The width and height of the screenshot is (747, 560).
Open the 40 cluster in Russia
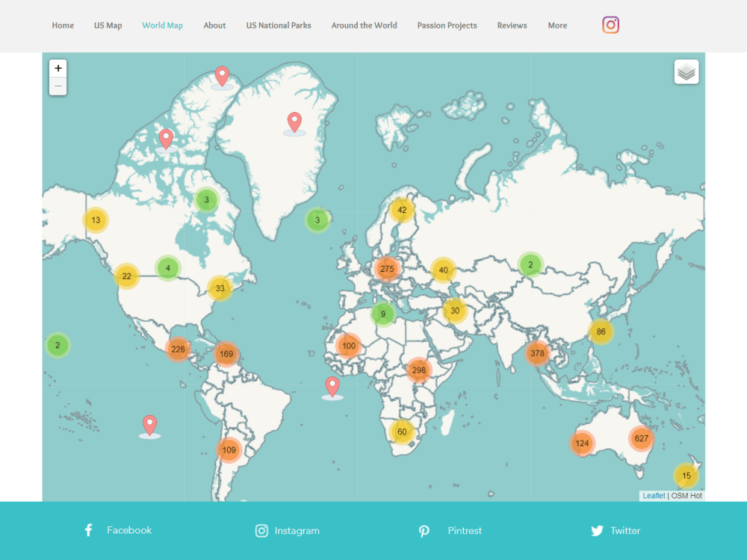[x=443, y=270]
